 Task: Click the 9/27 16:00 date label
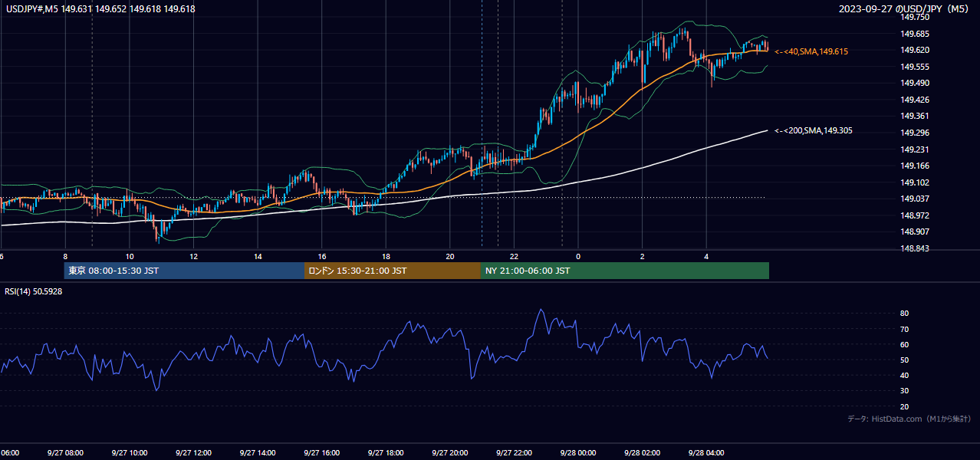(321, 452)
